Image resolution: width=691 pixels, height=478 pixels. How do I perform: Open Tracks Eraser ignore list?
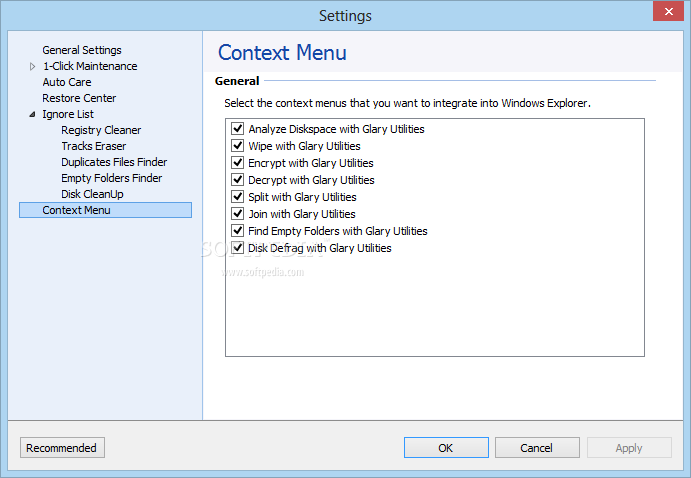point(94,146)
